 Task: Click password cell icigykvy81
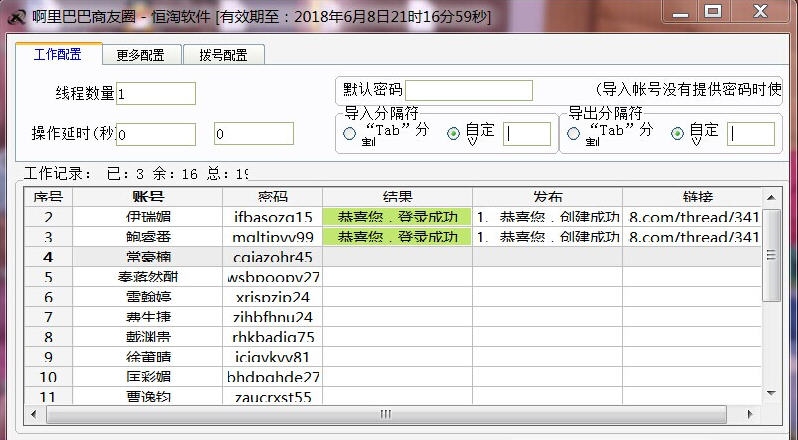272,357
